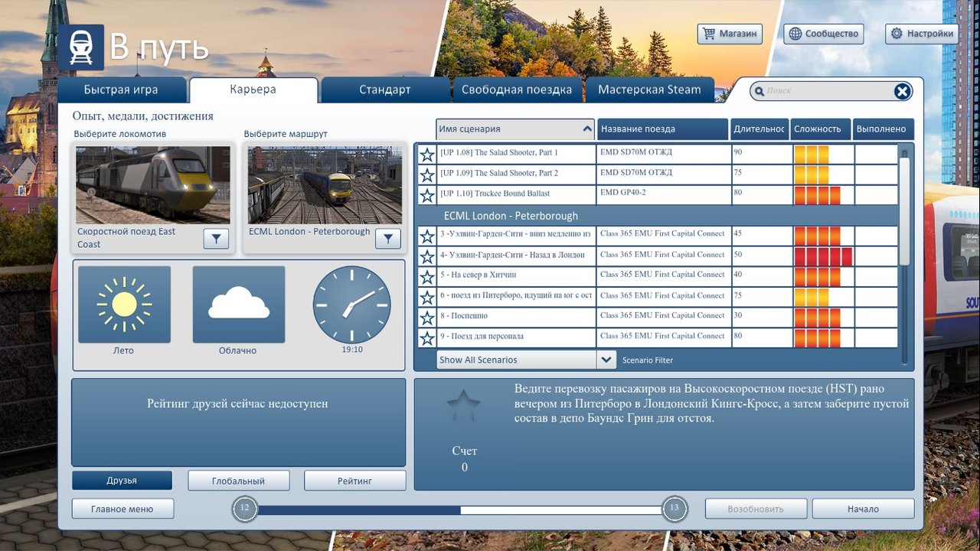Click locomotive filter funnel icon
This screenshot has height=551, width=980.
216,240
